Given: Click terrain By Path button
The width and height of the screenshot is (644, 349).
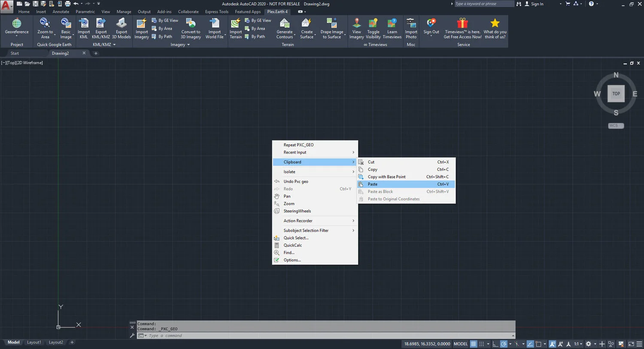Looking at the screenshot, I should coord(254,36).
